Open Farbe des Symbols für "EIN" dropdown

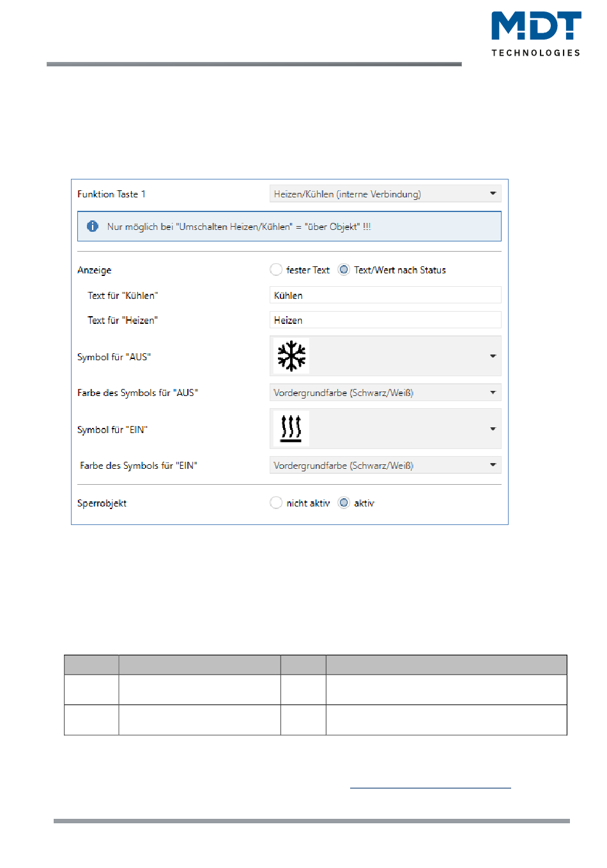point(385,466)
